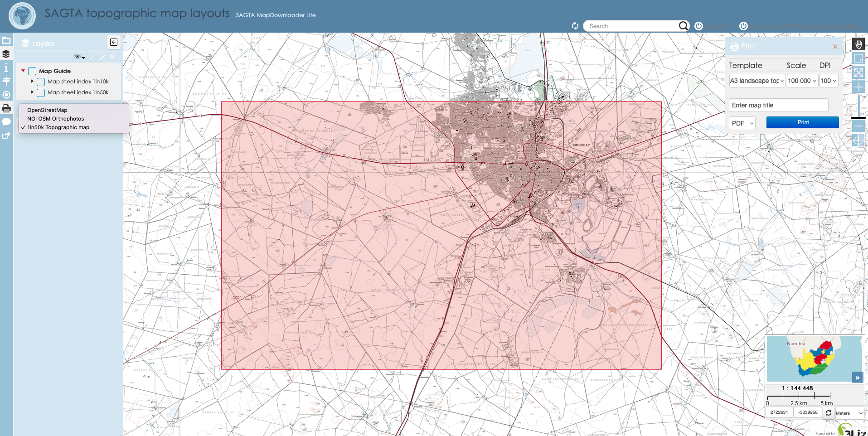Open the Feedback chat icon
This screenshot has width=868, height=436.
pos(6,121)
